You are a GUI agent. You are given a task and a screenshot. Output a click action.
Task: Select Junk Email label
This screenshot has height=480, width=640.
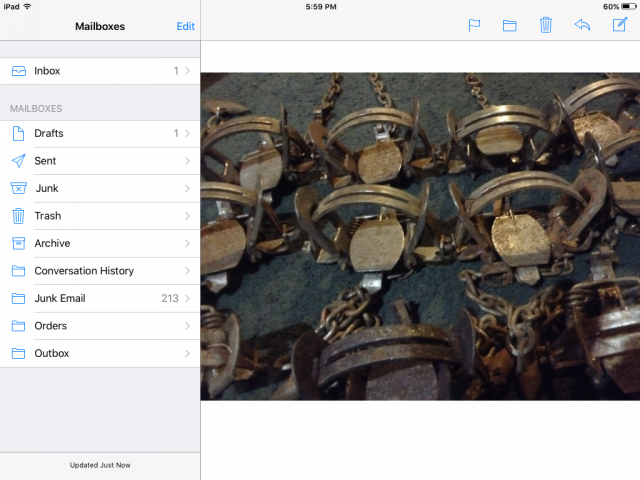(x=60, y=298)
